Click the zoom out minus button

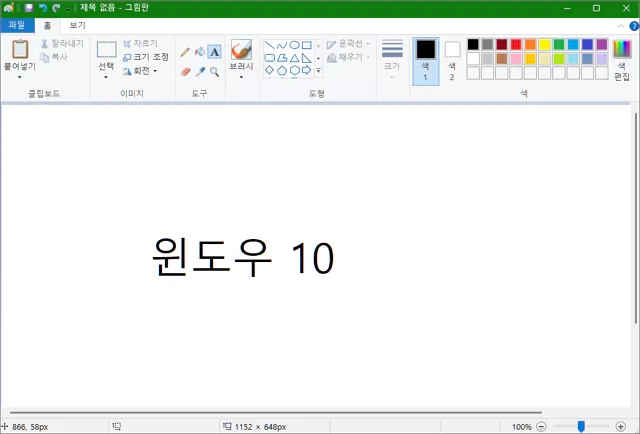tap(541, 427)
